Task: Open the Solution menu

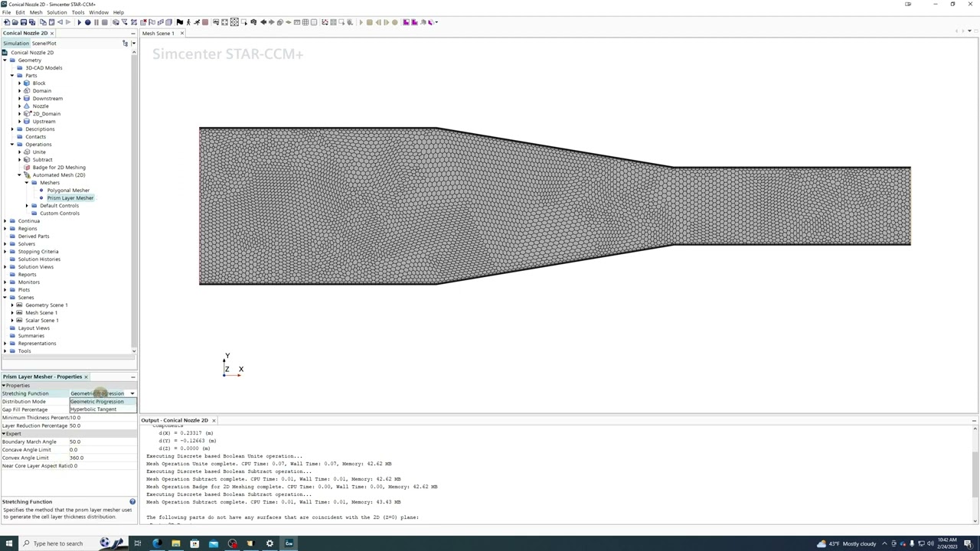Action: coord(57,12)
